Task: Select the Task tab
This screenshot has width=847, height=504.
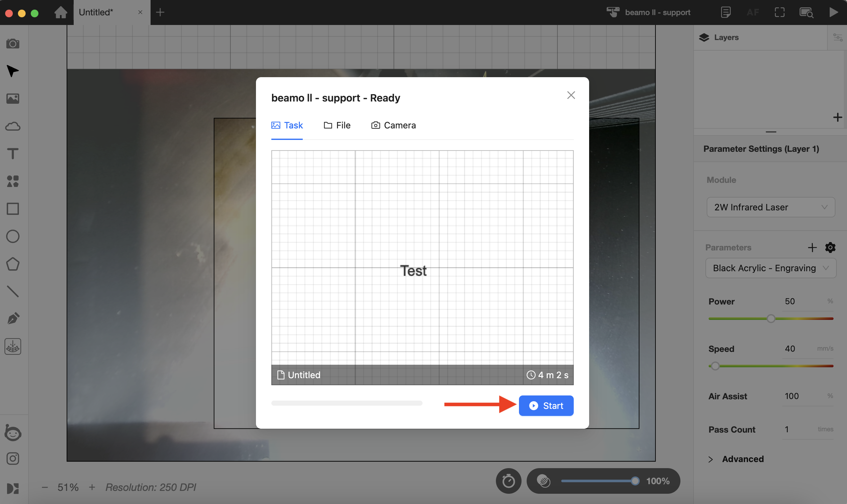Action: coord(287,125)
